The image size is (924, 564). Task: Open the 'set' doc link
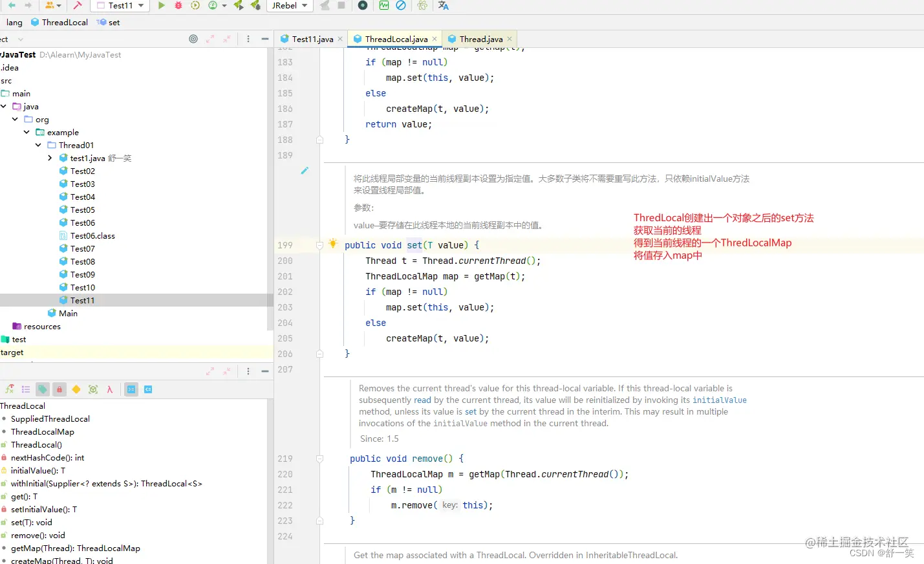point(471,411)
